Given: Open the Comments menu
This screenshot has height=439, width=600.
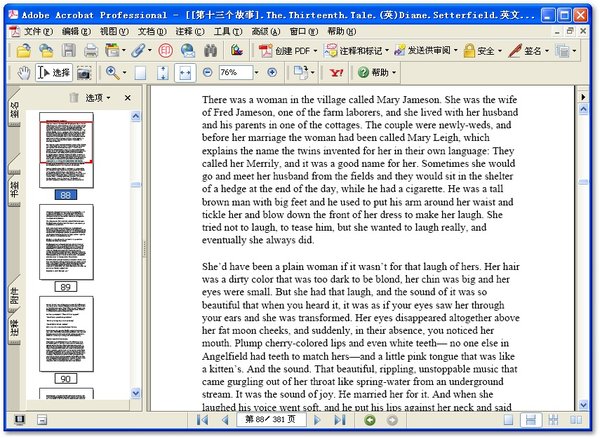Looking at the screenshot, I should click(190, 31).
